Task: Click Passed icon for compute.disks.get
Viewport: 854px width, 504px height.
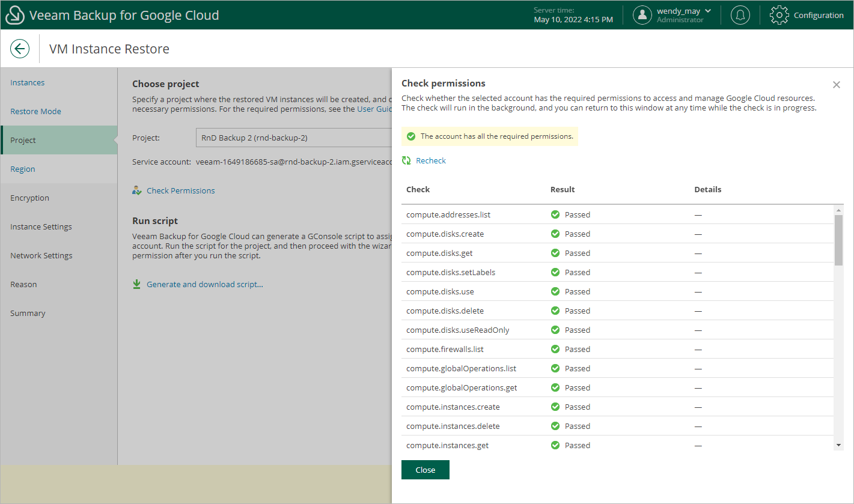Action: tap(555, 253)
